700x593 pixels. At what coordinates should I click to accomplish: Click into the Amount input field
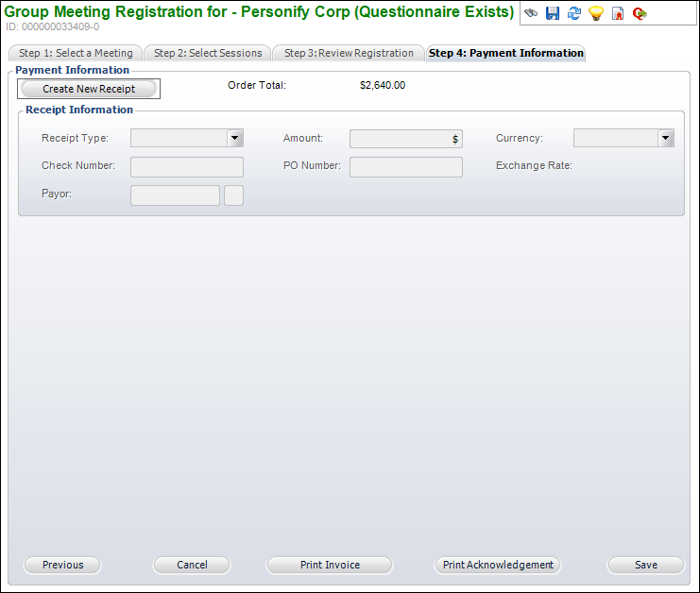406,139
